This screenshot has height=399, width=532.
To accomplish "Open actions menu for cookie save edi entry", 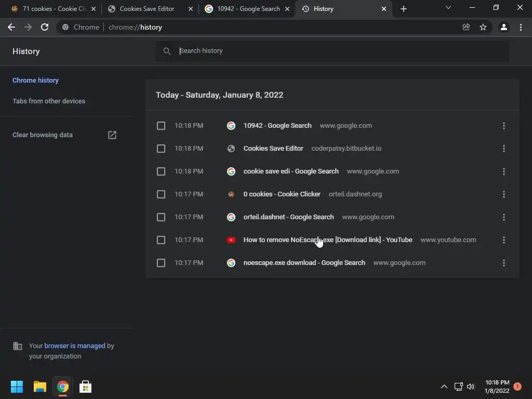I will (x=504, y=171).
